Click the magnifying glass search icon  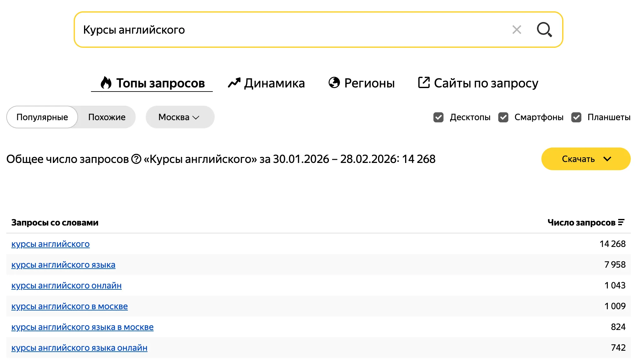544,30
